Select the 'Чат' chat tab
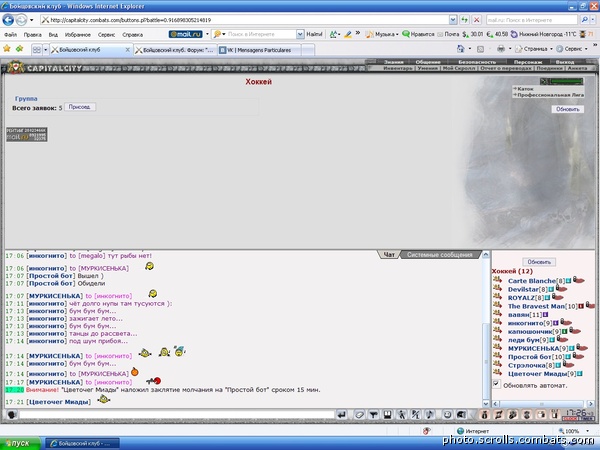This screenshot has width=600, height=450. pos(389,255)
